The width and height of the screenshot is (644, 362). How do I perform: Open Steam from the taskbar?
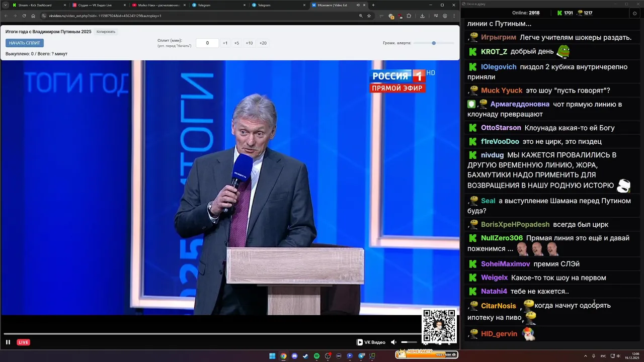pyautogui.click(x=305, y=356)
